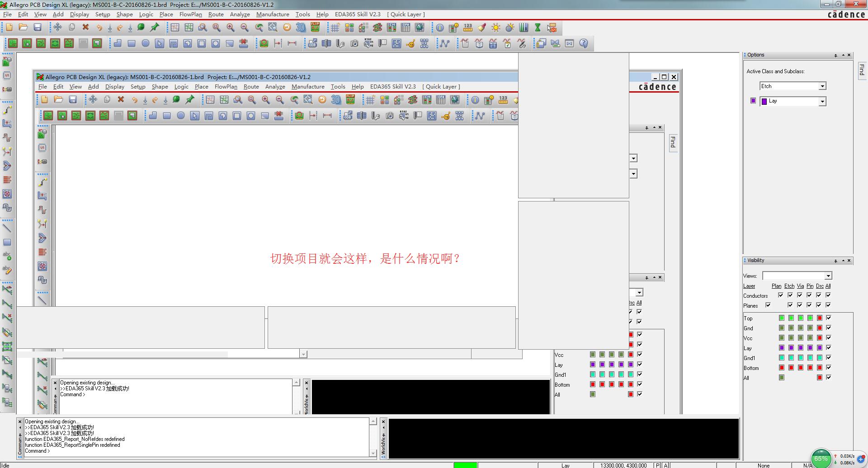
Task: Open the File menu in the main window
Action: (x=7, y=14)
